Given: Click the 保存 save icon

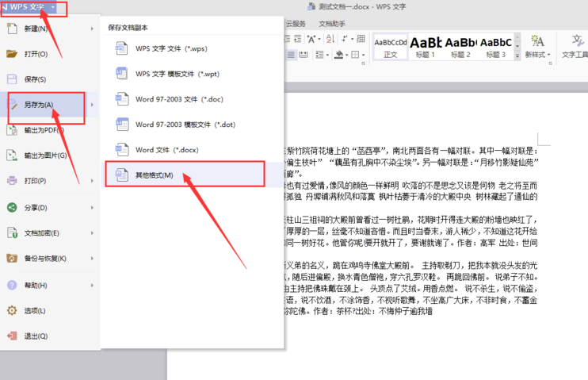Looking at the screenshot, I should point(12,79).
